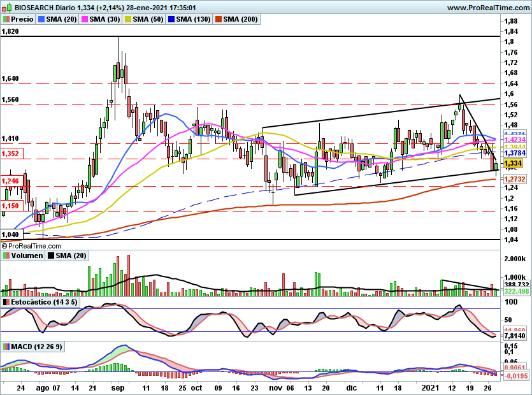
Task: Click the SMA (130) dark-blue legend icon
Action: pos(171,19)
